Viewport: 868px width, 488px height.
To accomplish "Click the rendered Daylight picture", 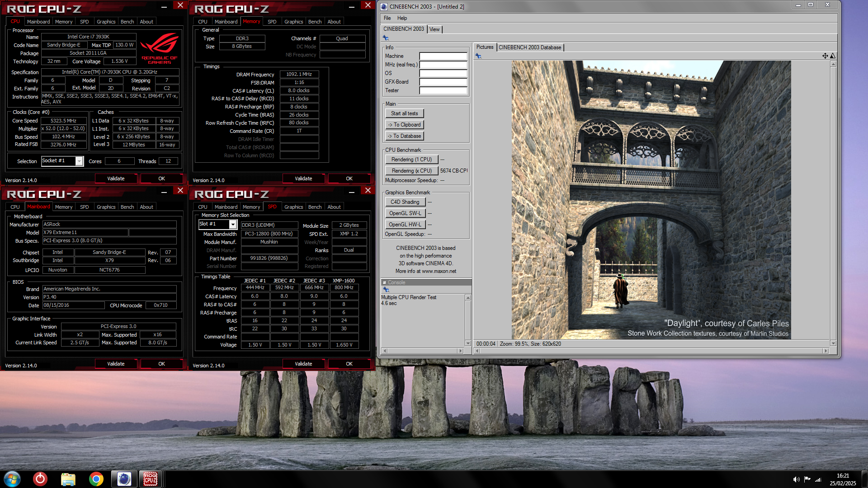I will coord(651,200).
